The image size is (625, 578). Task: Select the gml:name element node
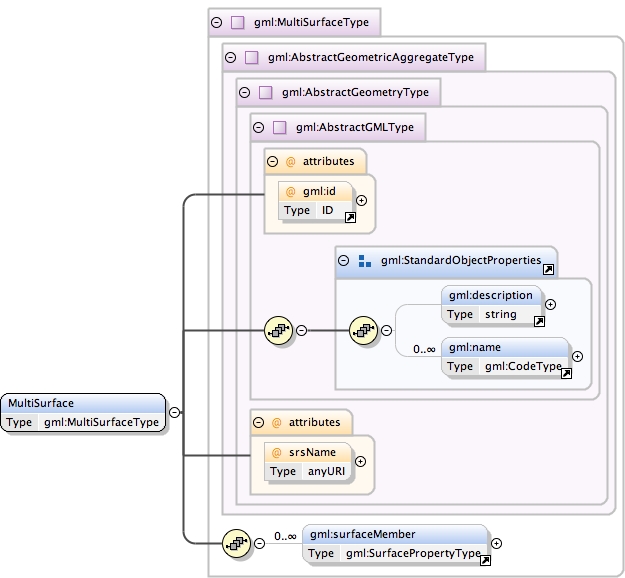[x=505, y=357]
